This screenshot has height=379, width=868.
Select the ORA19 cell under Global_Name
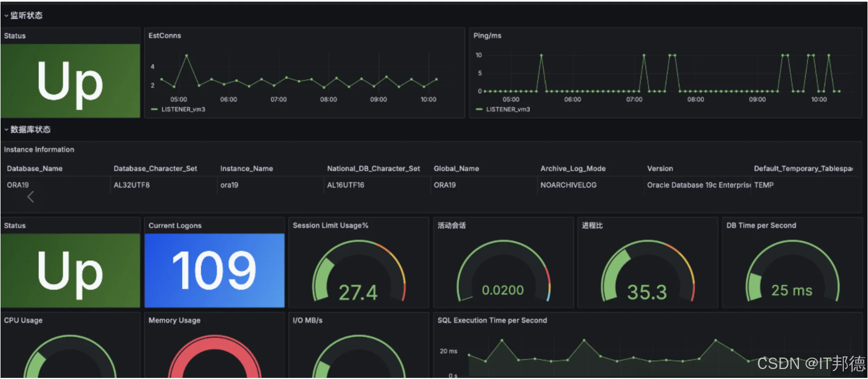445,185
